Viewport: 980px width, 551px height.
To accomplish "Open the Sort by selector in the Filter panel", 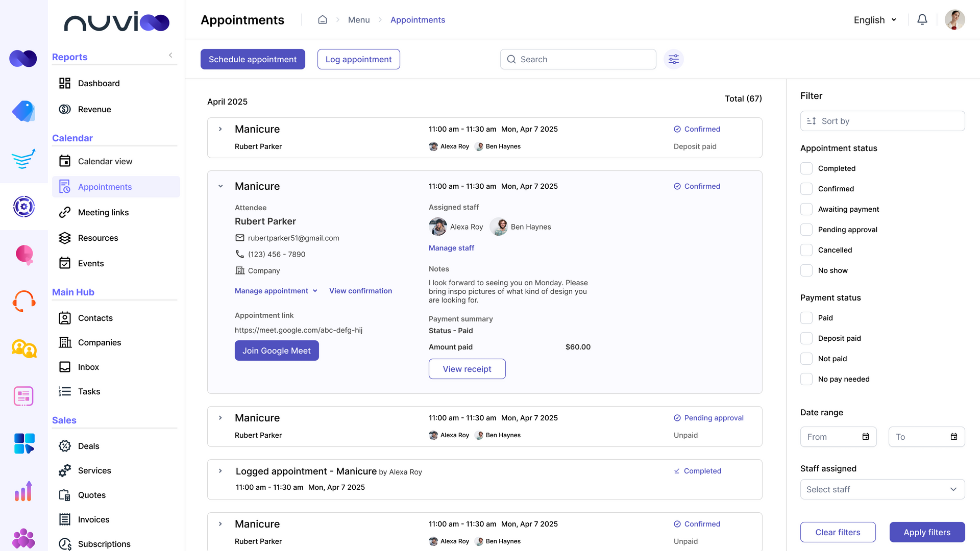I will 883,121.
